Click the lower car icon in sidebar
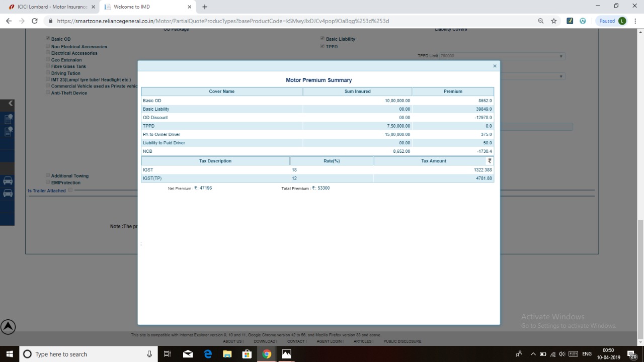 [x=8, y=194]
